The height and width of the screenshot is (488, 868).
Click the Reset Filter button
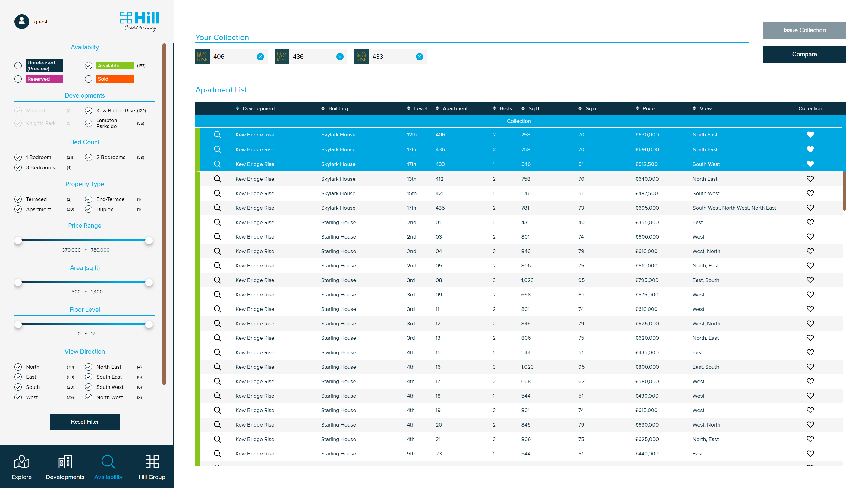coord(85,422)
